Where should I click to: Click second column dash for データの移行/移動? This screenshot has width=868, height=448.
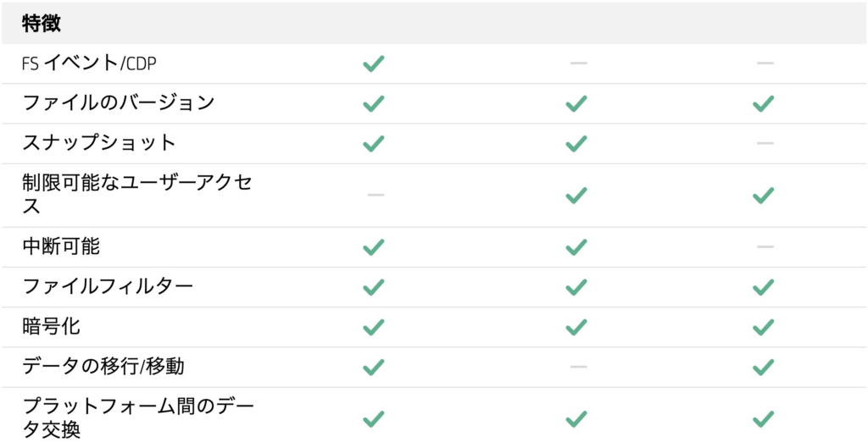[578, 367]
